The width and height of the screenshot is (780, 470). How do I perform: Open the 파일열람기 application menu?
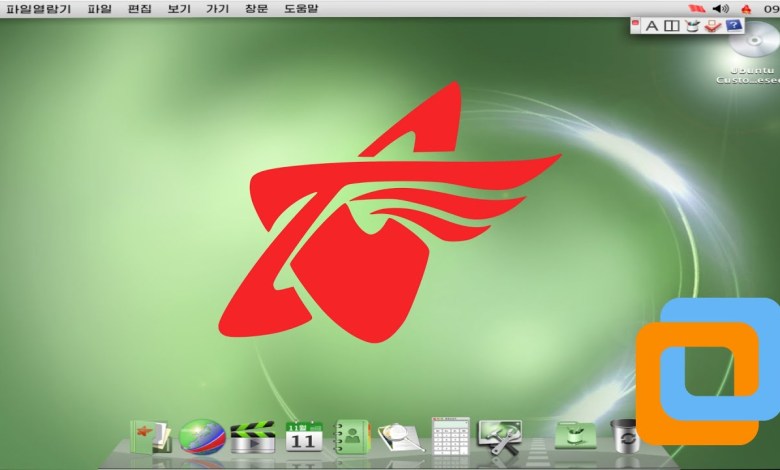[x=39, y=8]
